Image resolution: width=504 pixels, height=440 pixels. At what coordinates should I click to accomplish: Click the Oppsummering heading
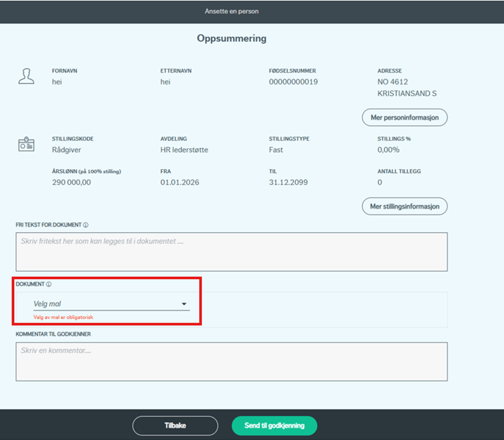pos(231,39)
